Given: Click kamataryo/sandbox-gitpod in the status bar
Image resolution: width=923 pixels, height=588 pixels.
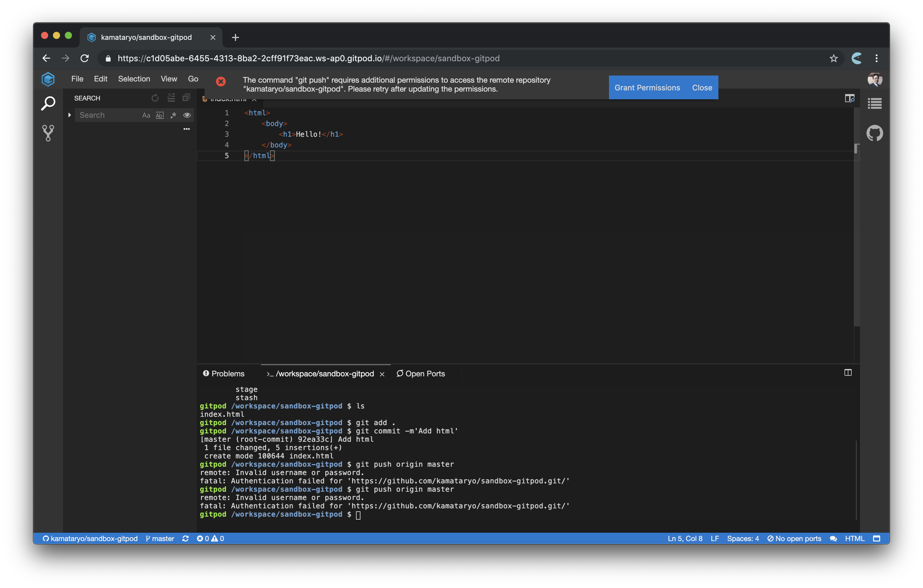Looking at the screenshot, I should coord(90,538).
